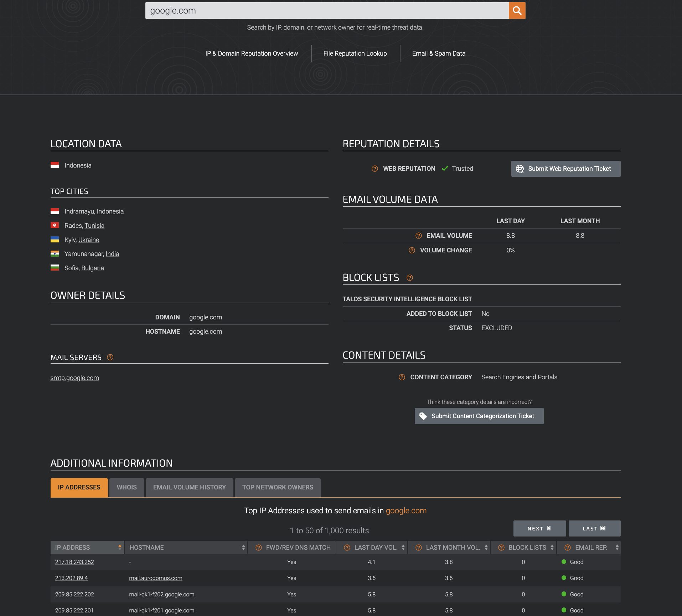Open the Top Network Owners tab
The height and width of the screenshot is (616, 682).
[x=277, y=487]
